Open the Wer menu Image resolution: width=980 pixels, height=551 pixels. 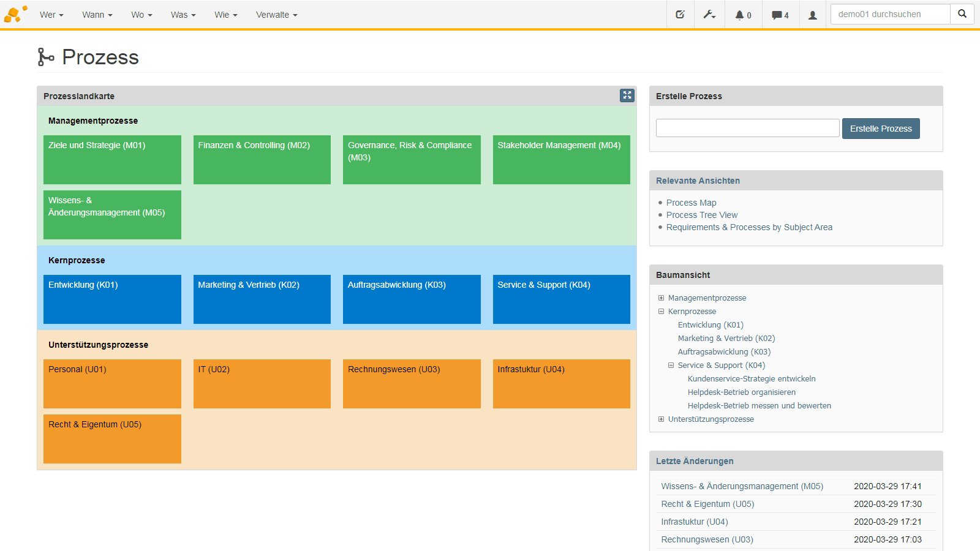click(51, 15)
